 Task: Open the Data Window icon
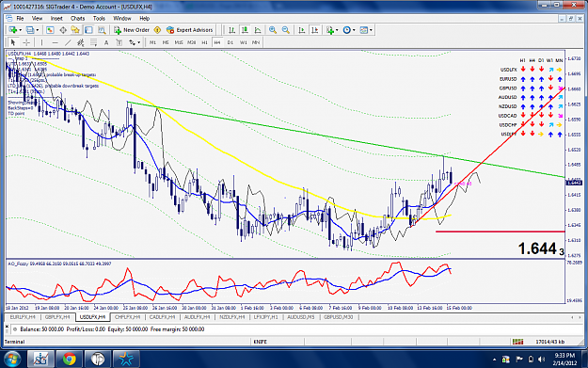click(x=63, y=30)
